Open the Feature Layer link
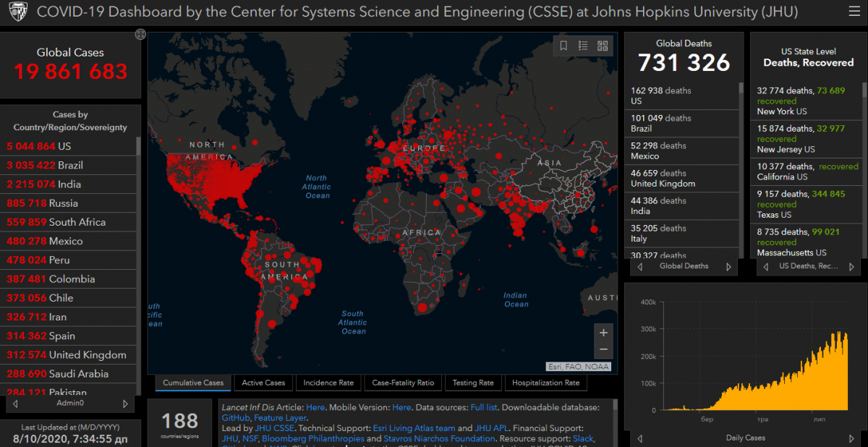This screenshot has width=868, height=447. point(281,417)
